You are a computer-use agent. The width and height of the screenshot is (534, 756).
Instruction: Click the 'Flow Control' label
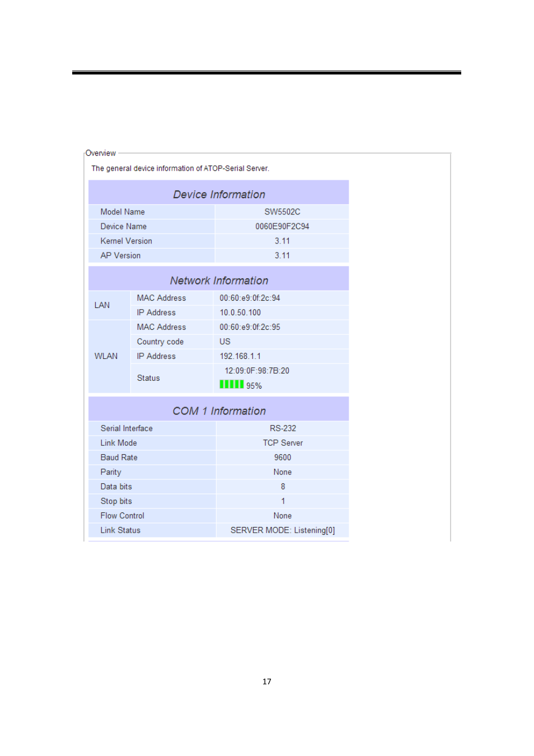(x=123, y=516)
